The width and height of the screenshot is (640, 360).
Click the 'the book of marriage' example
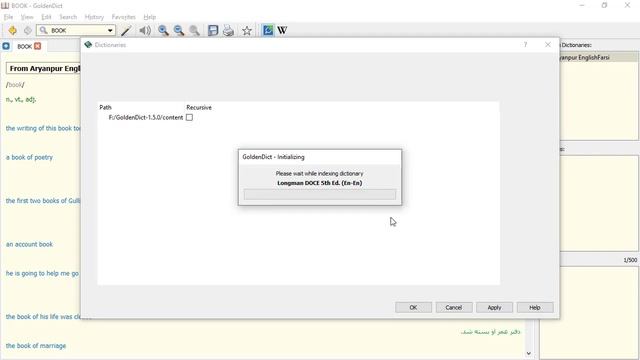pyautogui.click(x=36, y=346)
